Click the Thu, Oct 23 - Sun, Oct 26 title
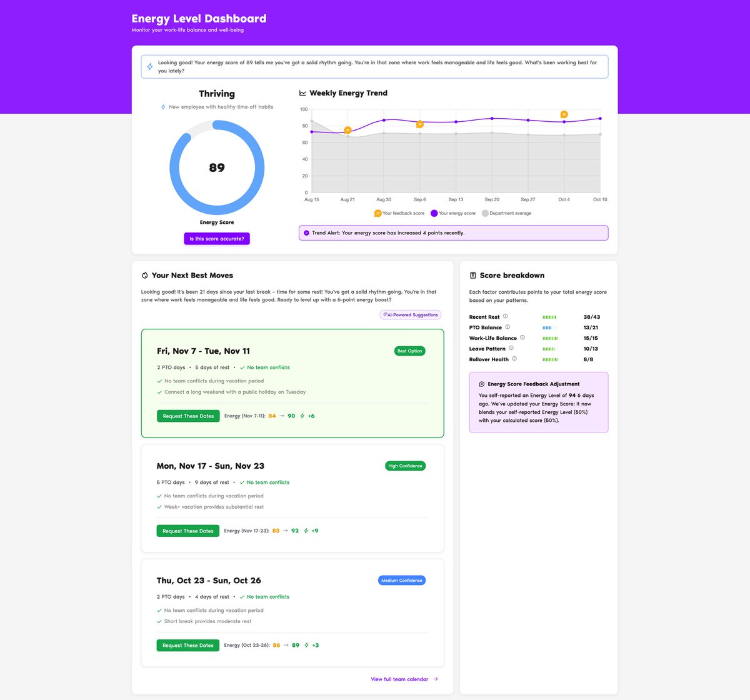Screen dimensions: 750x700 [209, 581]
